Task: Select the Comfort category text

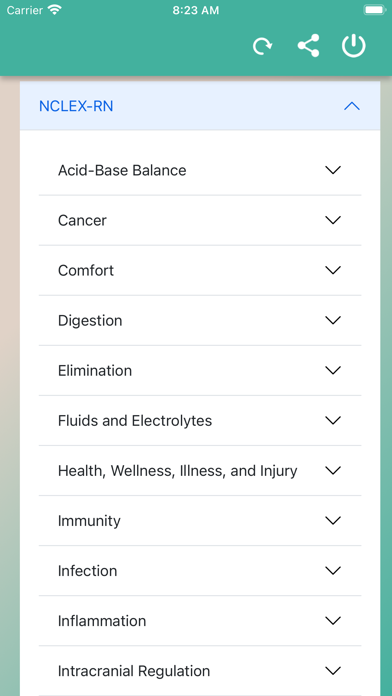Action: 86,270
